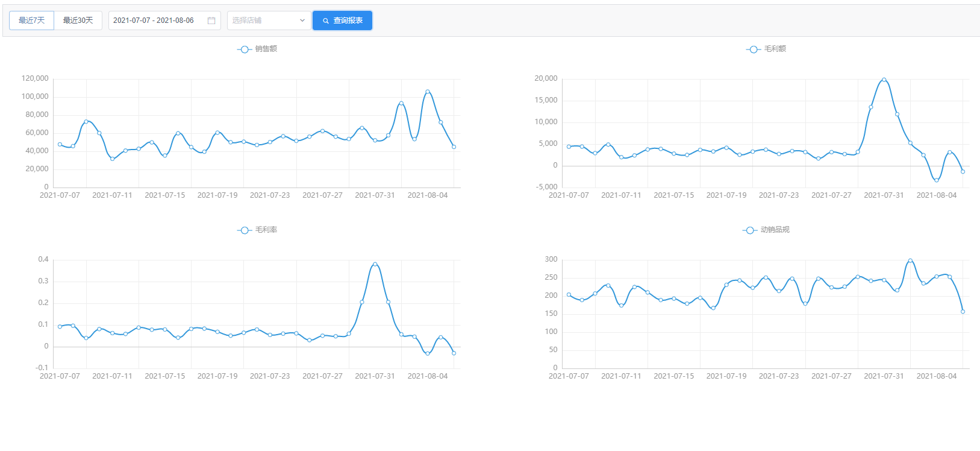The height and width of the screenshot is (451, 980).
Task: Click the 毛利率 legend circle marker
Action: click(x=245, y=230)
